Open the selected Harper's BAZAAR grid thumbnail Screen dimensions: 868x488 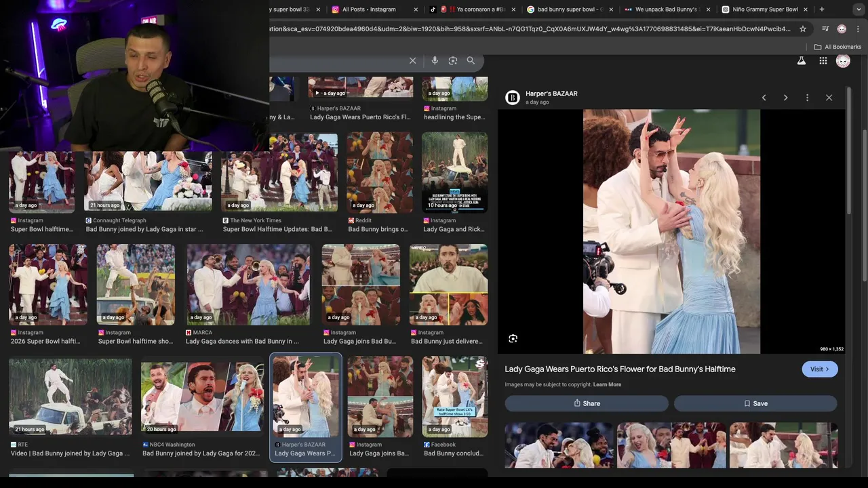[x=306, y=396]
